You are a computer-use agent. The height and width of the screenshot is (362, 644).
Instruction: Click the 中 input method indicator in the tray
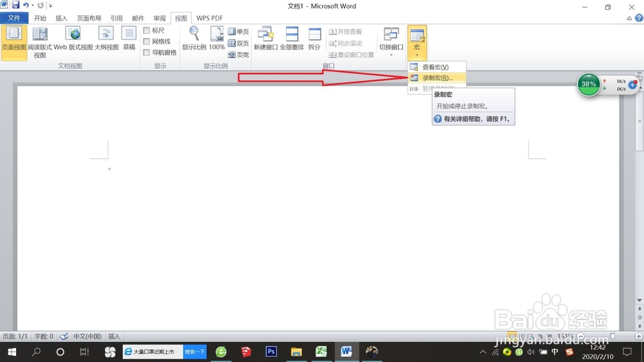(555, 352)
